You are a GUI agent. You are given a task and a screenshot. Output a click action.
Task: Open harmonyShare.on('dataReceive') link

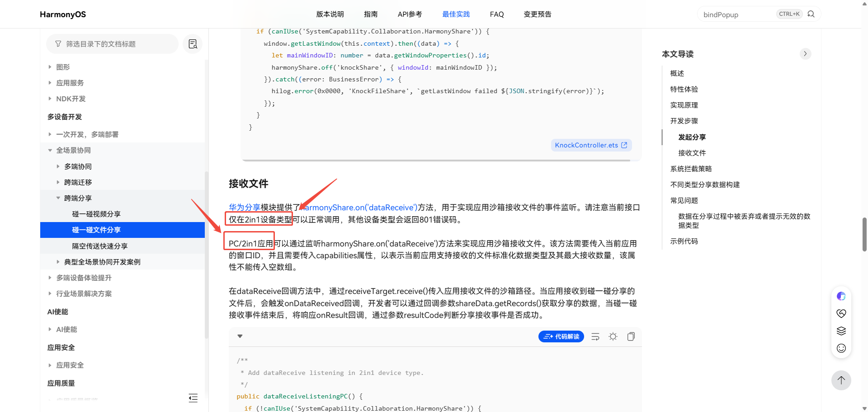(359, 208)
